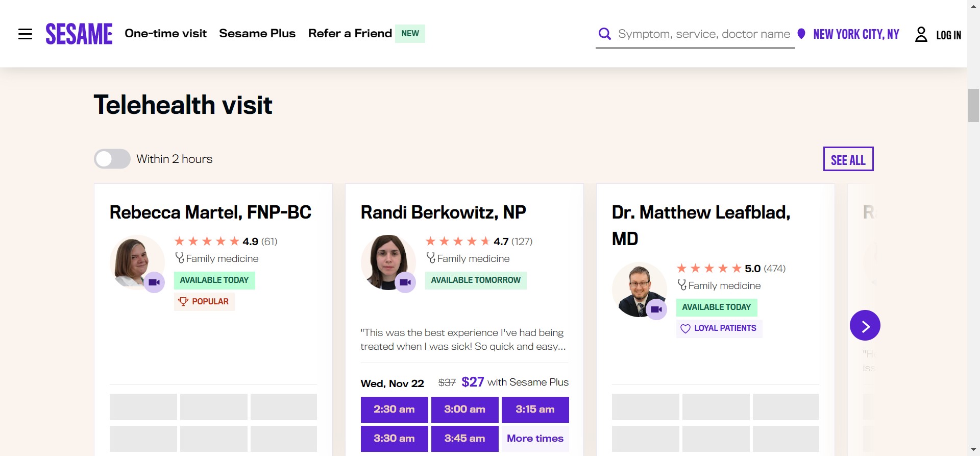This screenshot has height=456, width=980.
Task: Select the 3:45 am appointment slot
Action: 464,438
